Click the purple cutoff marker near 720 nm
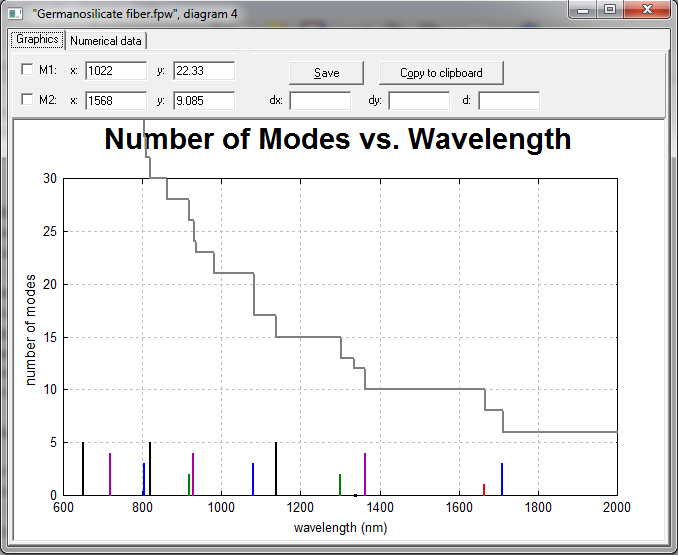Image resolution: width=678 pixels, height=555 pixels. (110, 474)
